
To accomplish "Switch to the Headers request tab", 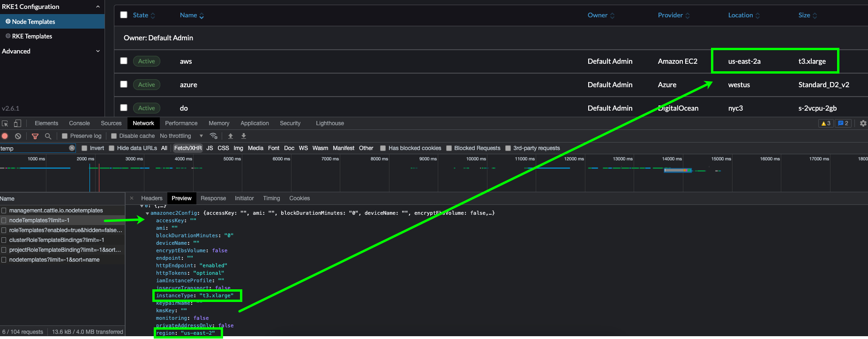I will [151, 198].
